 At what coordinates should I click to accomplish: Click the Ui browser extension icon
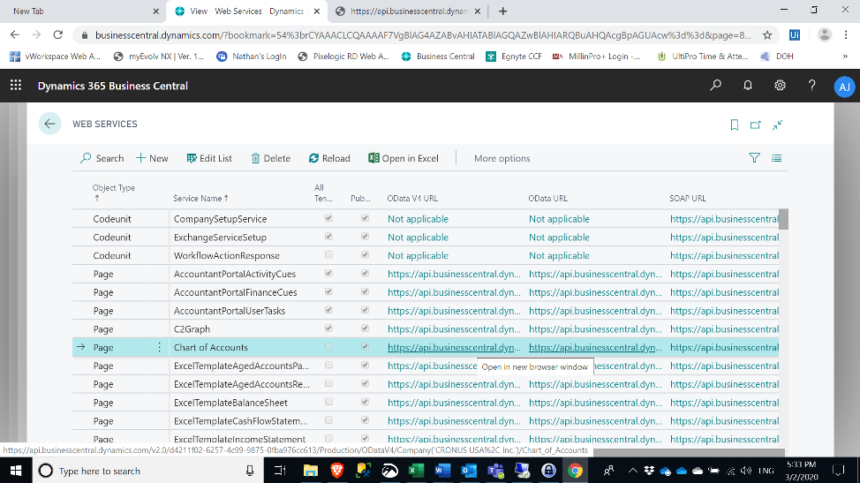[x=794, y=35]
